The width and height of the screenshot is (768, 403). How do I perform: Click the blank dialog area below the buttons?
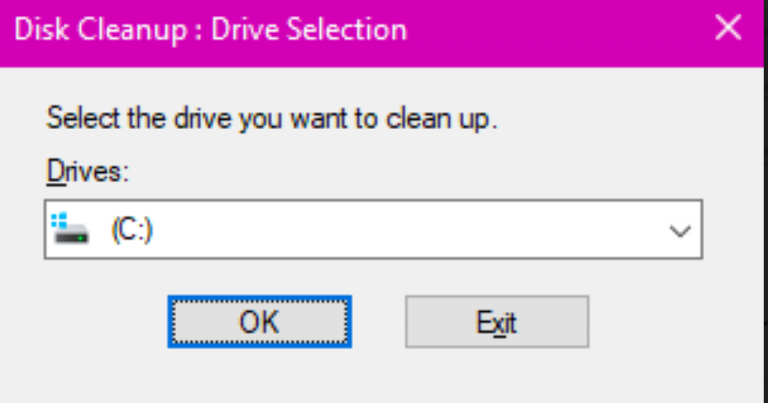[x=382, y=377]
